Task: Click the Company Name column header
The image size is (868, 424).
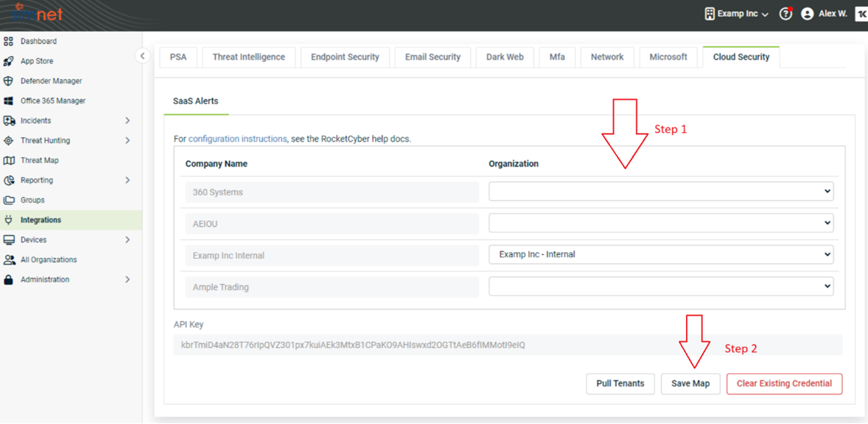Action: pos(217,164)
